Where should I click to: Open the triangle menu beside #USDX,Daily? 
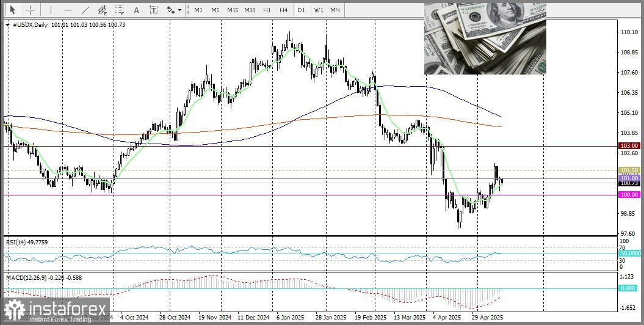[8, 25]
